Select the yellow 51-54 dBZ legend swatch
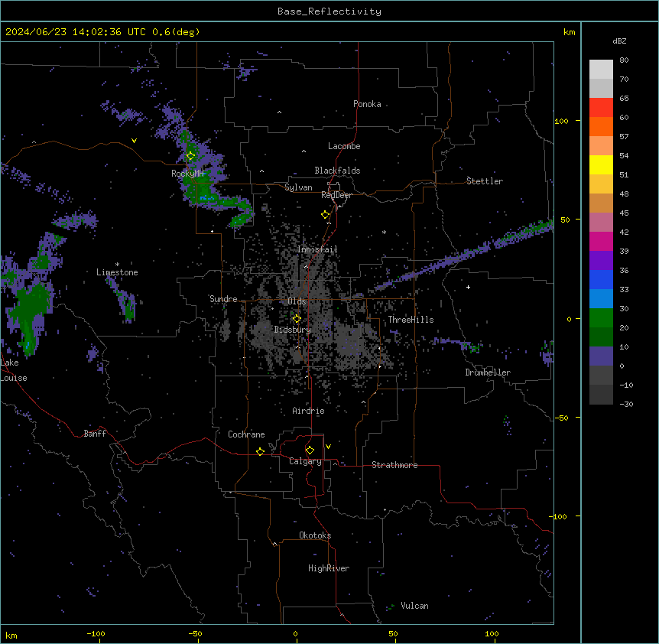 coord(601,164)
